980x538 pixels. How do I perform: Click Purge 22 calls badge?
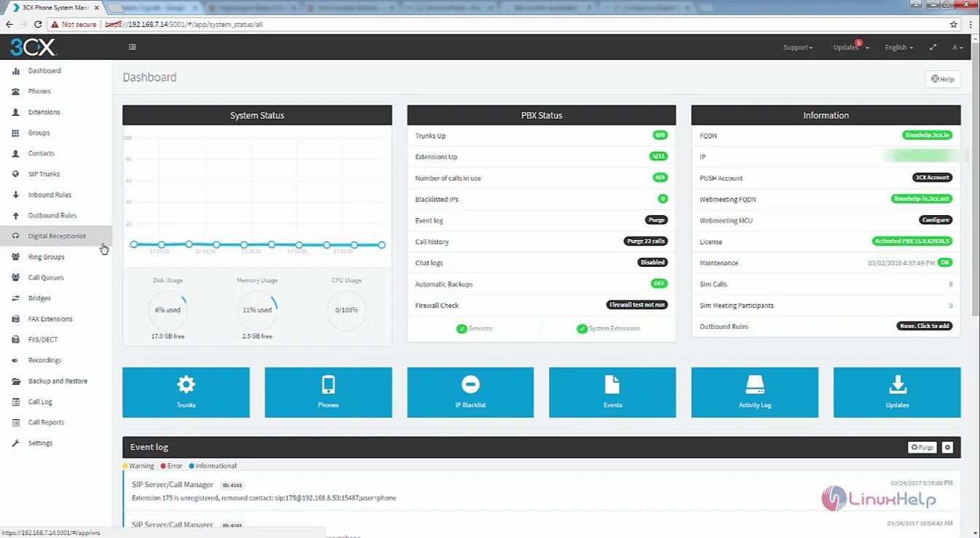(x=645, y=241)
